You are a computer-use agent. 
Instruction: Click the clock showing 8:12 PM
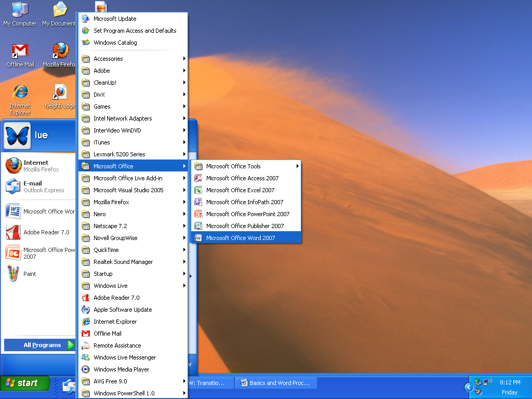tap(510, 382)
